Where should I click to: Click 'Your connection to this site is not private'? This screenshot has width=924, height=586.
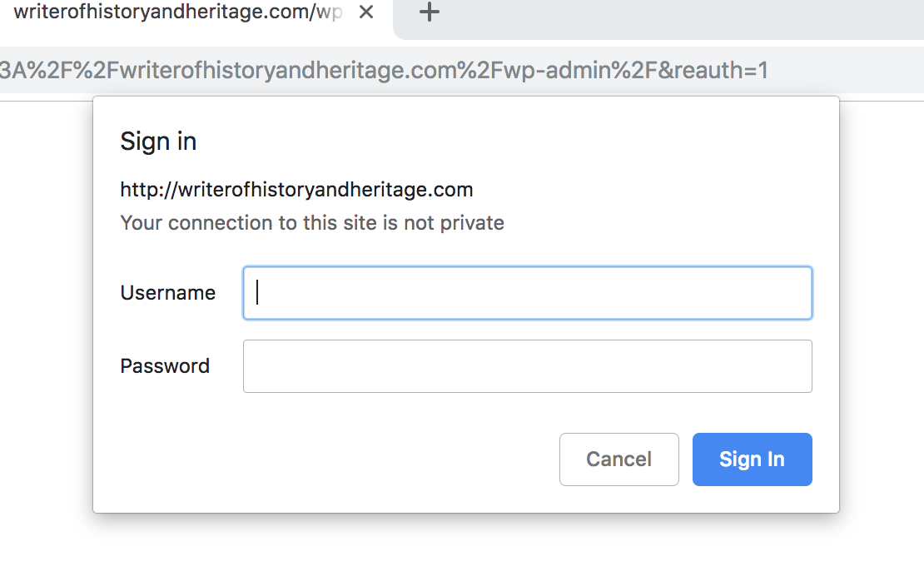click(312, 223)
